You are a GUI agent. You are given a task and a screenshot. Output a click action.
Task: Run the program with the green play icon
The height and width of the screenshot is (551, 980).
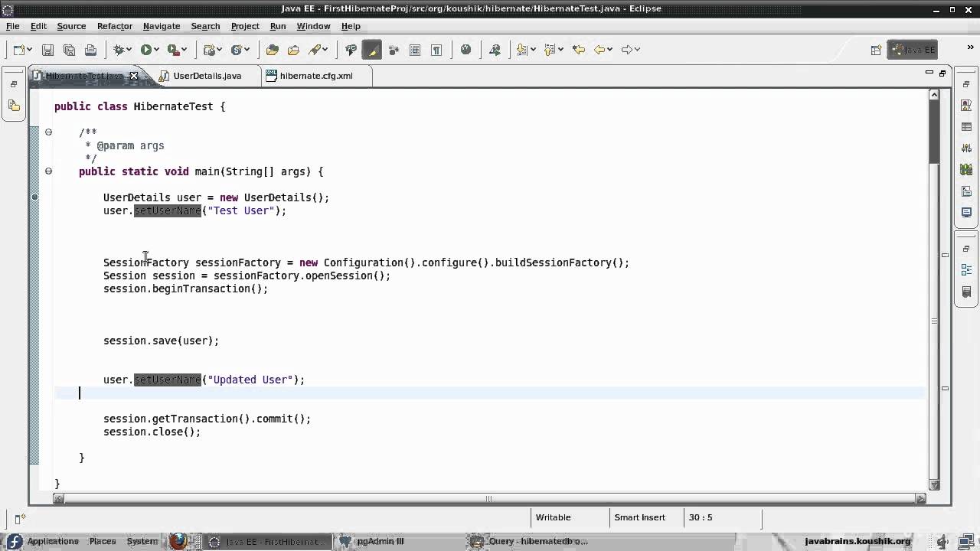pyautogui.click(x=145, y=50)
